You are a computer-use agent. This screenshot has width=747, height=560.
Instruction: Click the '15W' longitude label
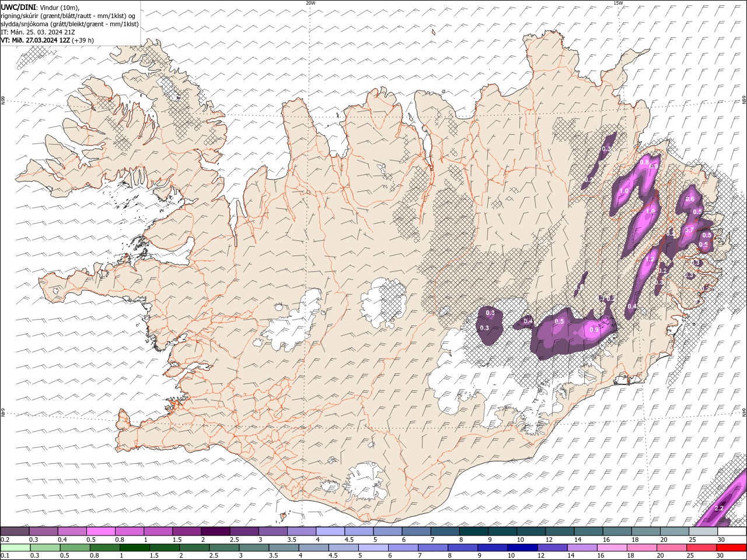(x=618, y=3)
